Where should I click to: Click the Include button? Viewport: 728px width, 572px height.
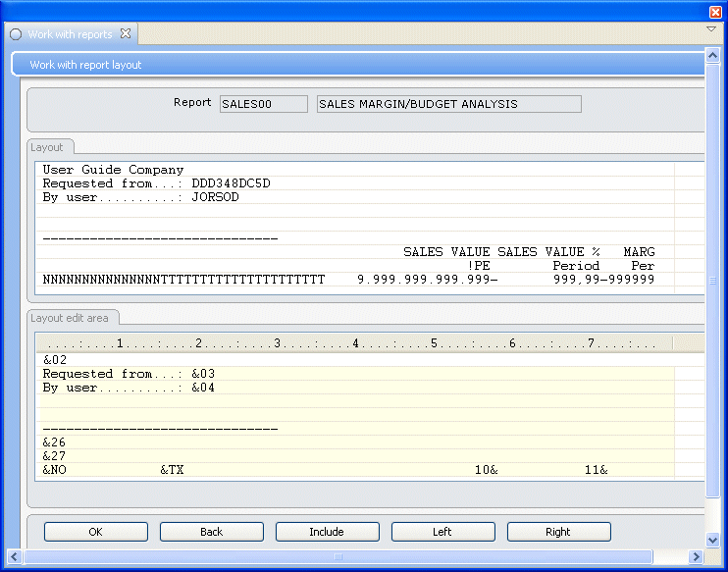click(327, 532)
